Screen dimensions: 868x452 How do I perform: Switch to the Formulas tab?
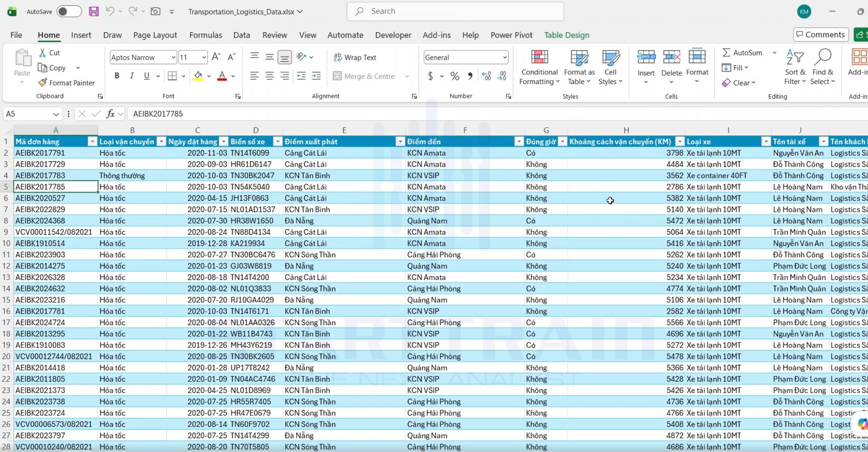[x=205, y=35]
